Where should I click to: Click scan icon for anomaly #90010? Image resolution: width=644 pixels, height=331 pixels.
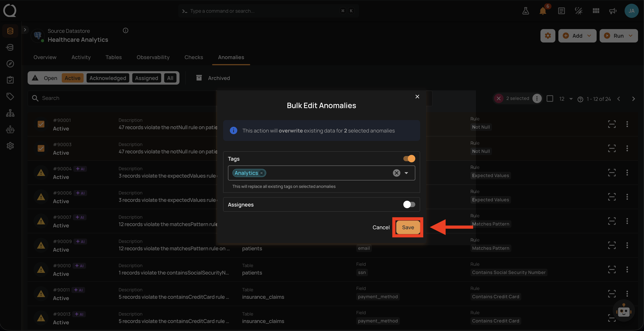click(x=612, y=269)
